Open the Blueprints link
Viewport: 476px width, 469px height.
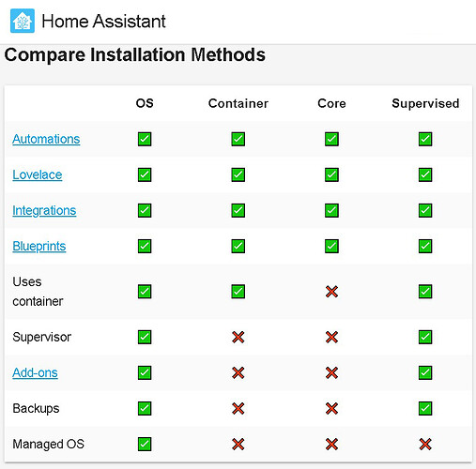click(39, 246)
